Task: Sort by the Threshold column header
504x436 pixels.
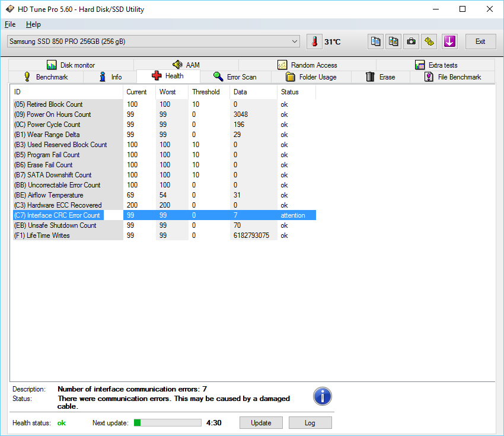Action: pyautogui.click(x=209, y=92)
